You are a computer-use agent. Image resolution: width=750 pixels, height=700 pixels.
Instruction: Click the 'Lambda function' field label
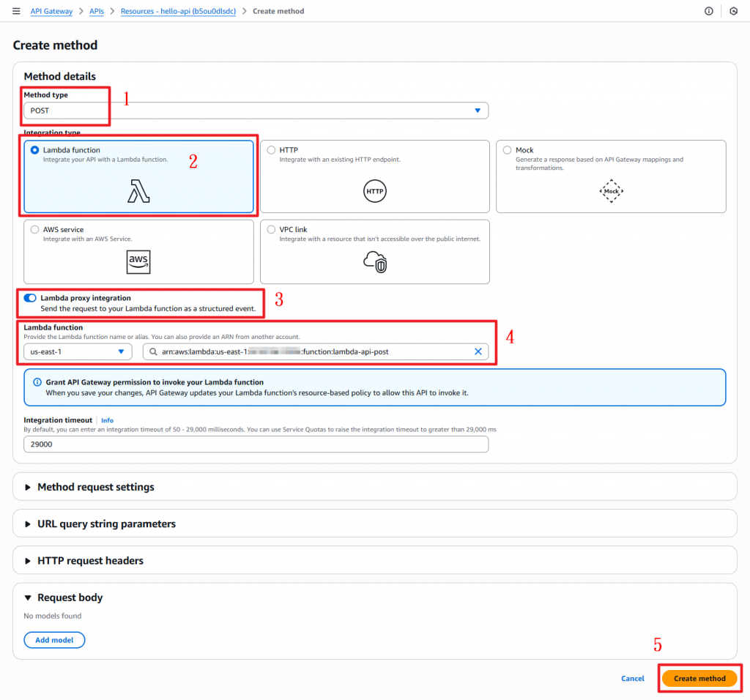pos(53,327)
